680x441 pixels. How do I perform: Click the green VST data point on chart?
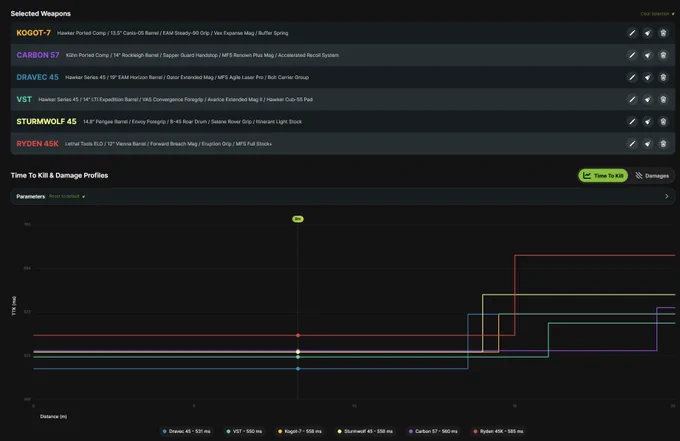pos(298,357)
